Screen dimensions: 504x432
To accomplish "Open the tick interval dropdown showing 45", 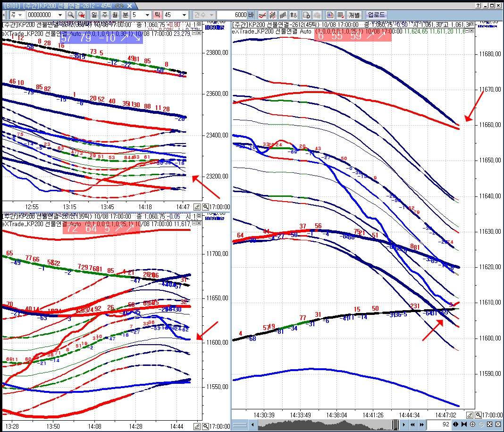I will coord(184,15).
